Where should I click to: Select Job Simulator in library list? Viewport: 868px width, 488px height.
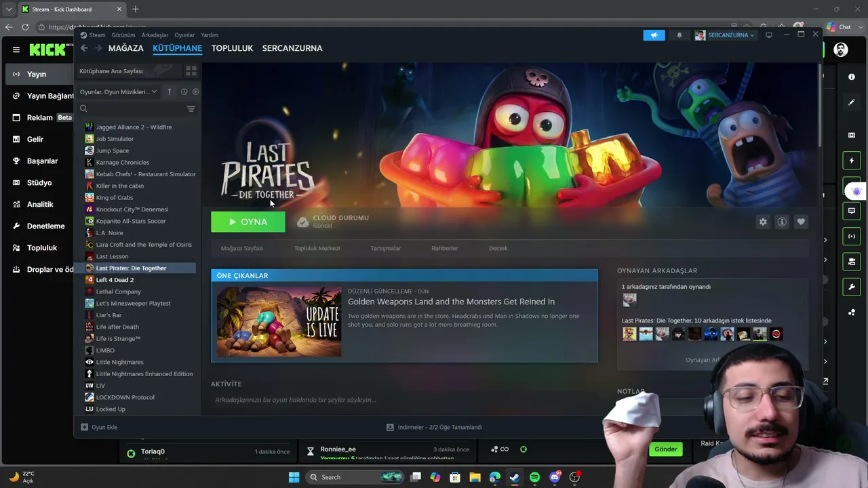coord(115,139)
